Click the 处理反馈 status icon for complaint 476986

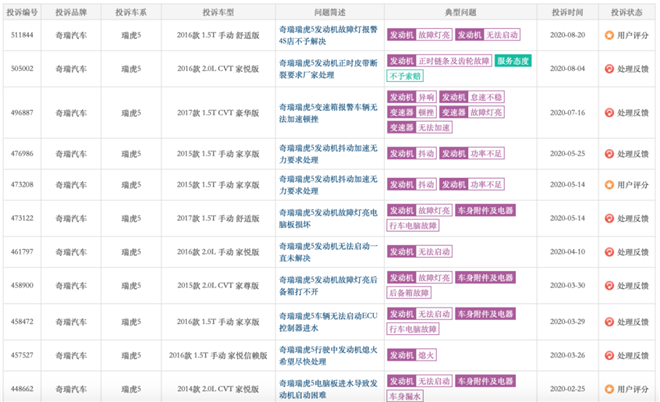click(x=610, y=153)
